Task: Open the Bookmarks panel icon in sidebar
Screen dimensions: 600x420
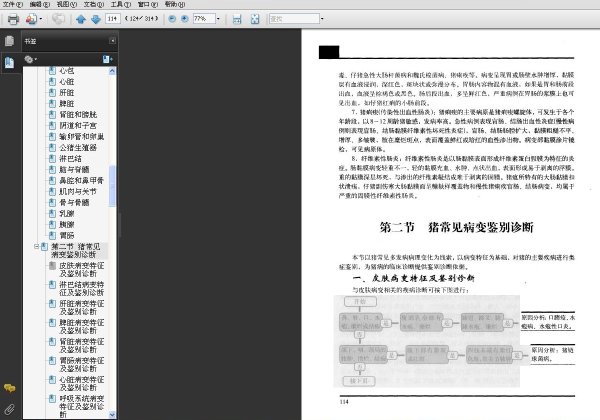Action: pyautogui.click(x=10, y=62)
